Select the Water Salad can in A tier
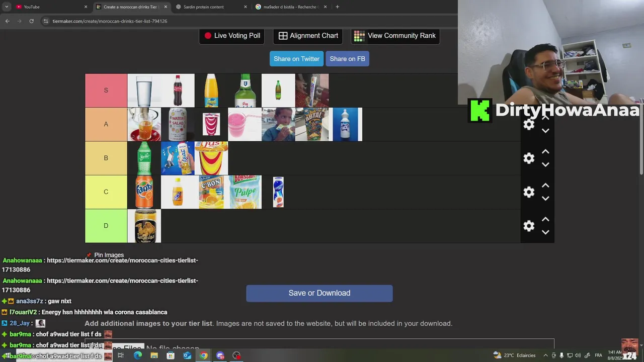 pos(178,124)
